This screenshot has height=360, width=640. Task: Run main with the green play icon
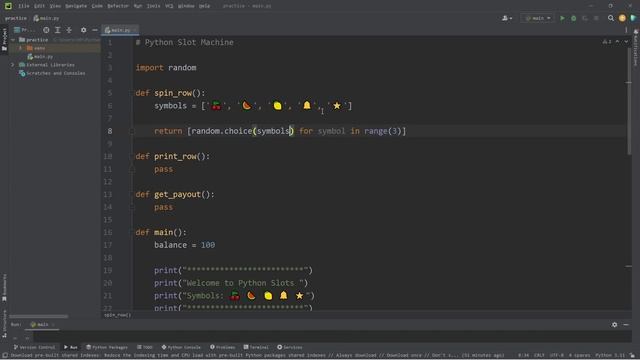tap(562, 18)
